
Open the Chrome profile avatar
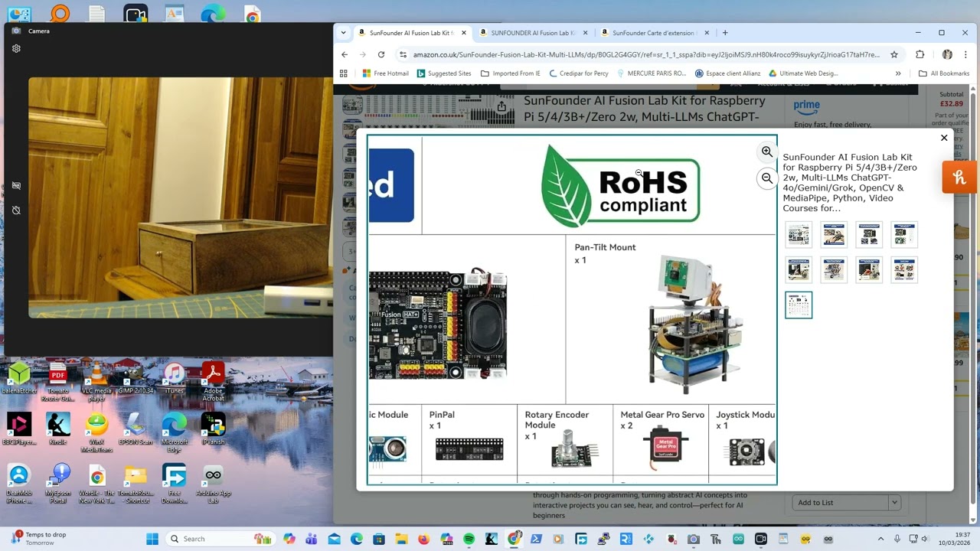[947, 54]
